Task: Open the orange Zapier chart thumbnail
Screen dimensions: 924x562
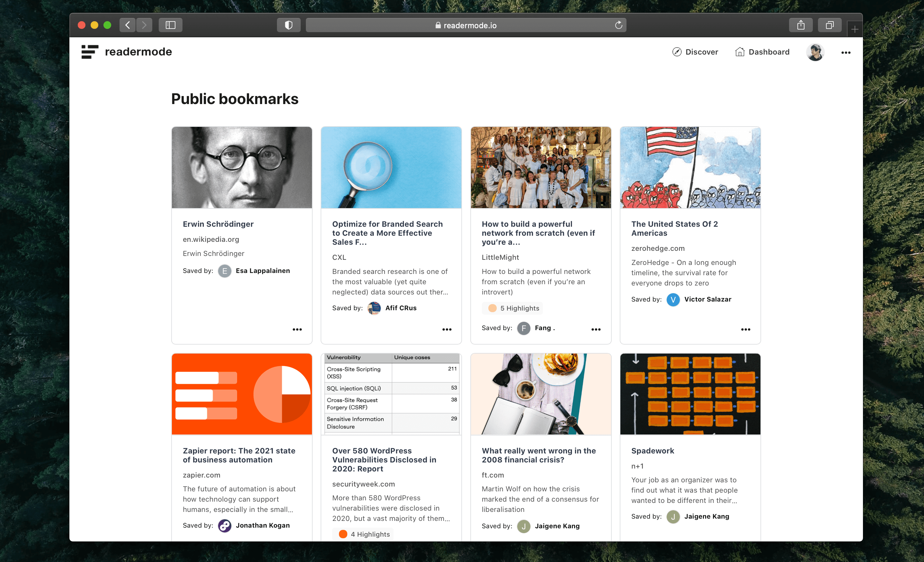Action: tap(242, 394)
